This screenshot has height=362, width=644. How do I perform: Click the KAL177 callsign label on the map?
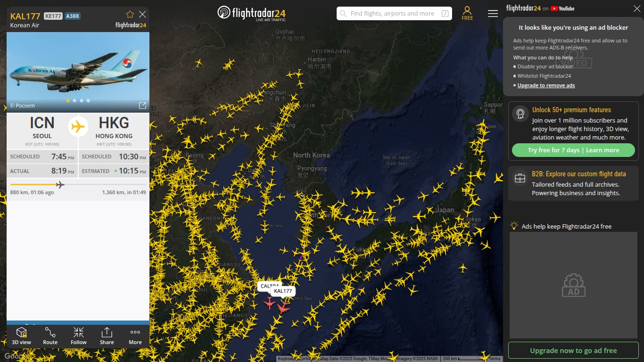[283, 291]
